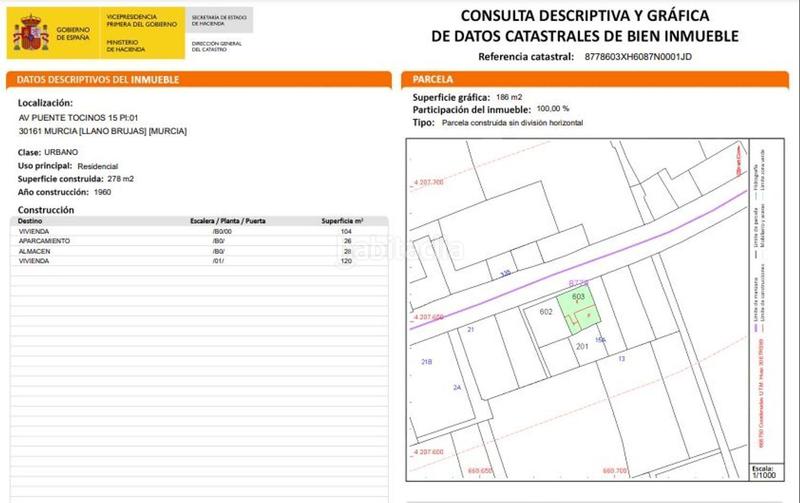
Task: Click '/B0/' in the APARCAMIENTO row
Action: click(x=218, y=241)
